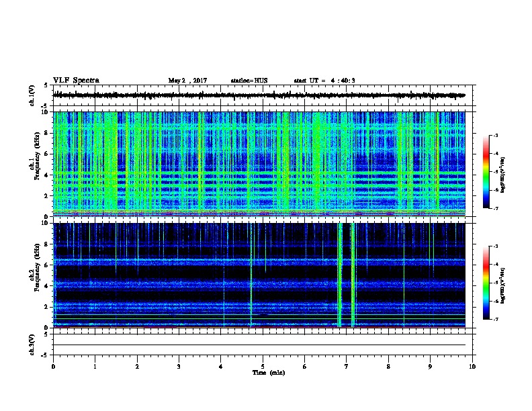Viewport: 532px width, 411px height.
Task: Click tick "10" on the Time axis
Action: coord(472,367)
